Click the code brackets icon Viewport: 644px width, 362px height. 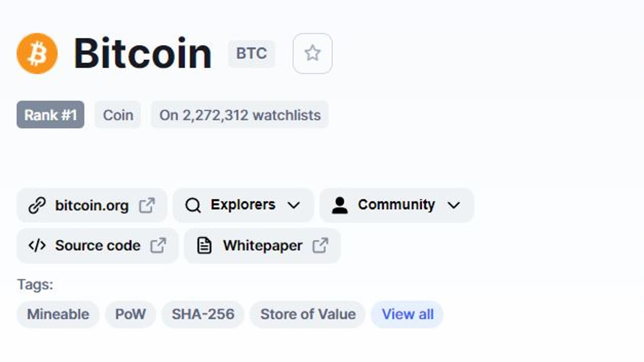(x=37, y=245)
